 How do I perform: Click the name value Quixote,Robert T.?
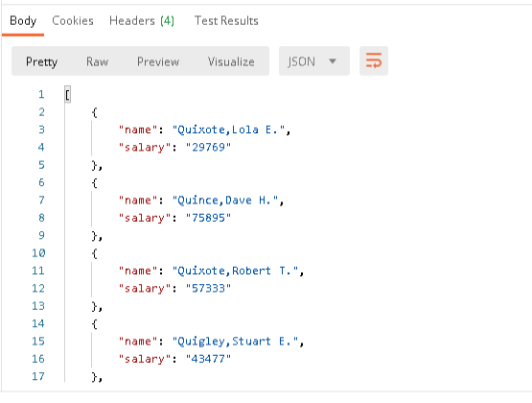pos(235,271)
